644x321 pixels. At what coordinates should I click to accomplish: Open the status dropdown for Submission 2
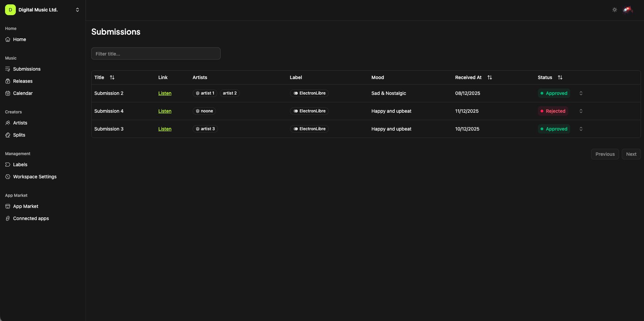pyautogui.click(x=581, y=93)
